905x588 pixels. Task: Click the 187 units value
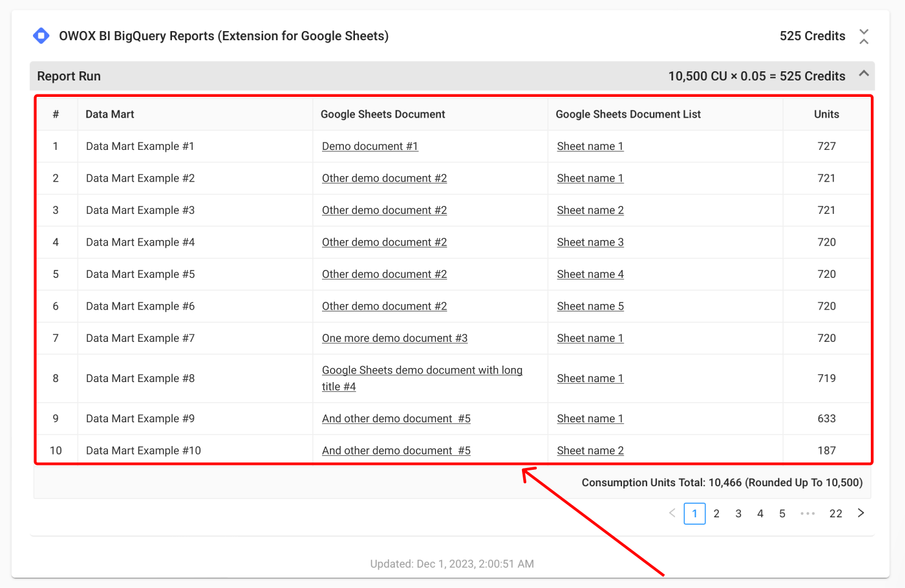click(826, 451)
